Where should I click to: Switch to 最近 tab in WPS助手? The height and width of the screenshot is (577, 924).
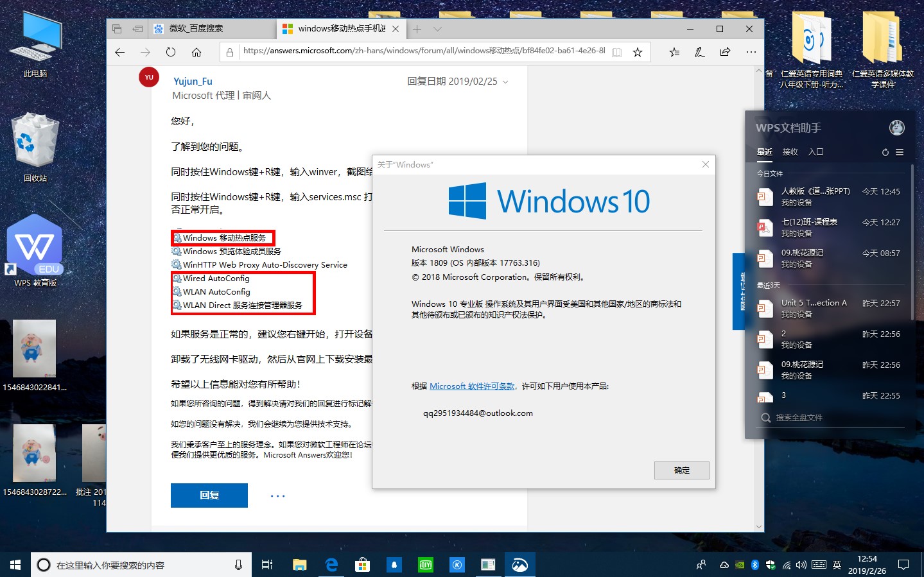pos(765,152)
